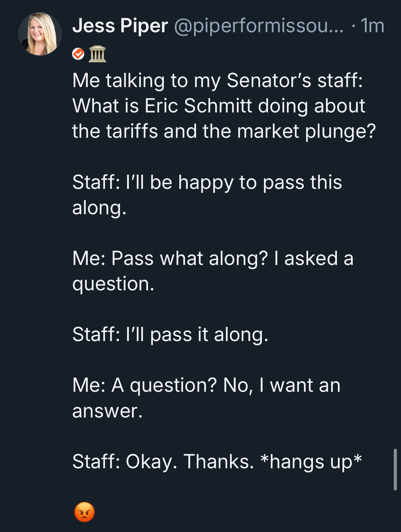Viewport: 401px width, 532px height.
Task: Click the classical building emoji badge
Action: click(x=98, y=54)
